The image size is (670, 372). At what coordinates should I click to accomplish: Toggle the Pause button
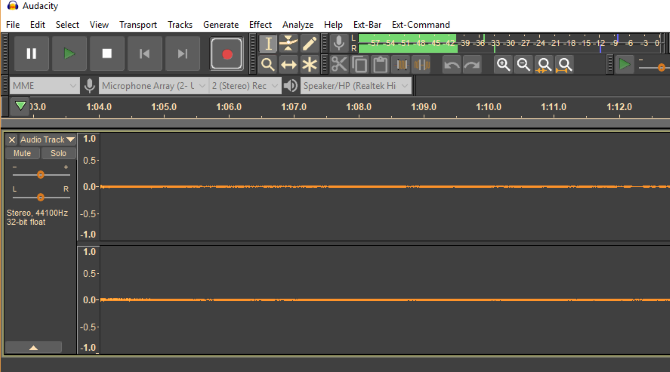[x=31, y=54]
